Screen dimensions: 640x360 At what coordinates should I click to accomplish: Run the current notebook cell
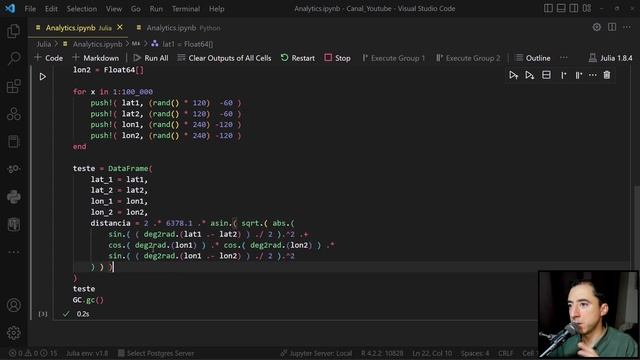pos(42,76)
